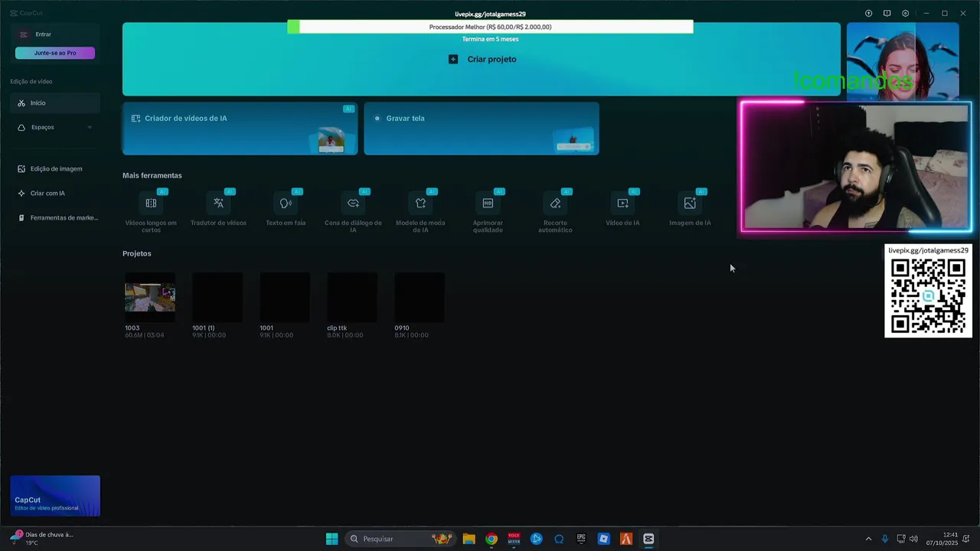Click the CapCut logo in title bar
The width and height of the screenshot is (980, 551).
pos(25,13)
